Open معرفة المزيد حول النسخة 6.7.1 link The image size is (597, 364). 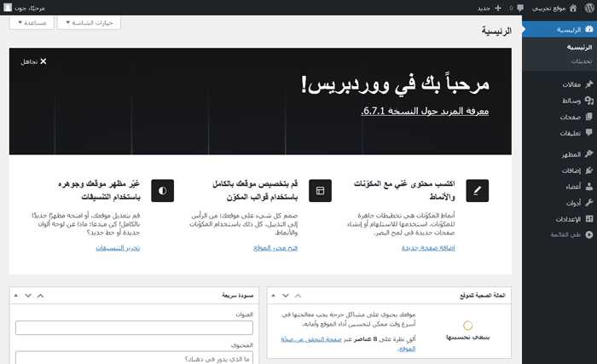tap(425, 111)
